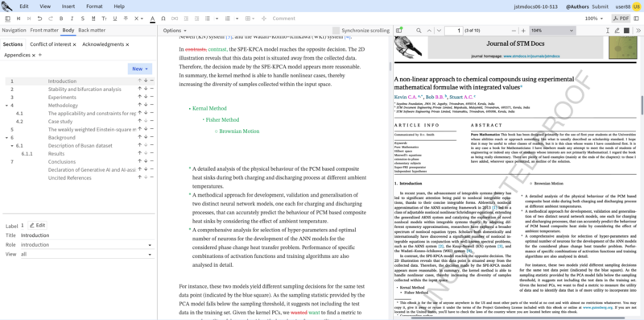The width and height of the screenshot is (644, 320).
Task: Click the black square icon in PDF toolbar
Action: tap(626, 31)
